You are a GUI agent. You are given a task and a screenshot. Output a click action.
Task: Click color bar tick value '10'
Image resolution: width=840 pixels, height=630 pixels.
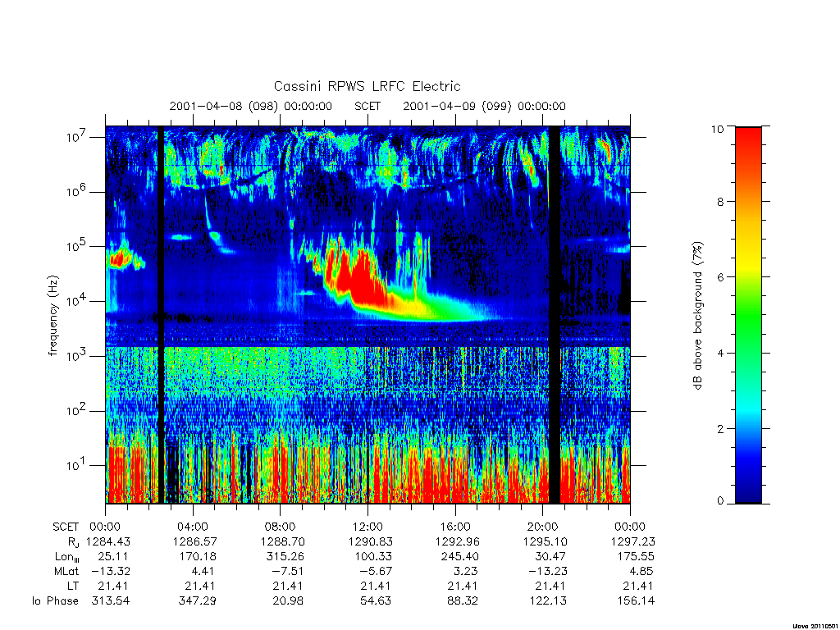point(717,129)
